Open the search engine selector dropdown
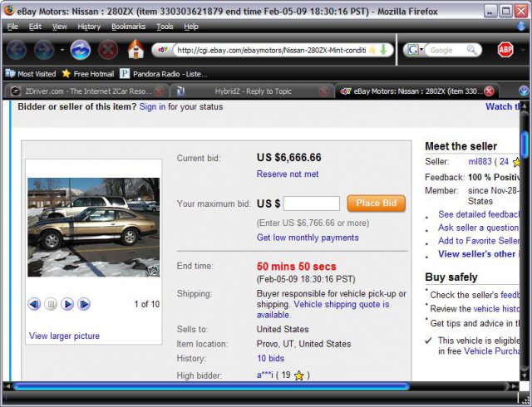 point(416,50)
